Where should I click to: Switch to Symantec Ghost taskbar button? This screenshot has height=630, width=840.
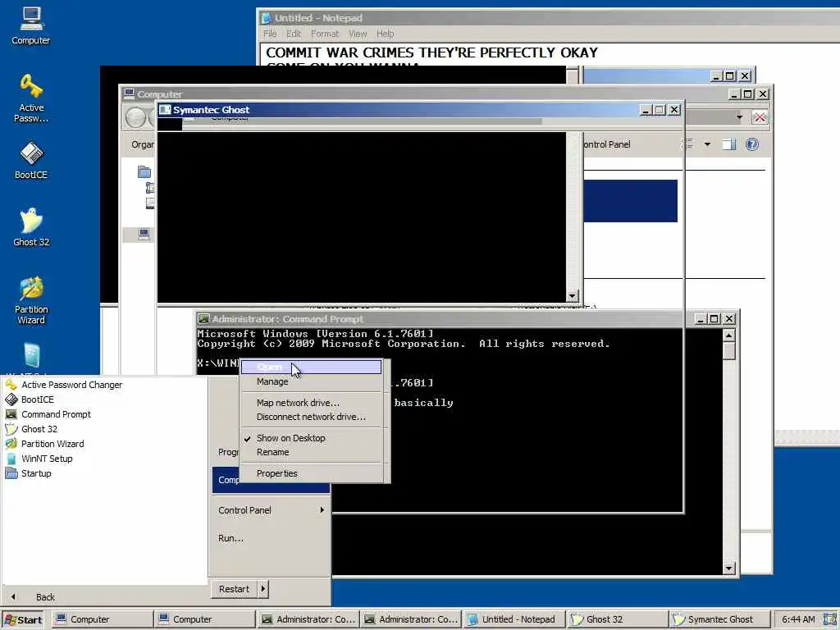pyautogui.click(x=719, y=619)
